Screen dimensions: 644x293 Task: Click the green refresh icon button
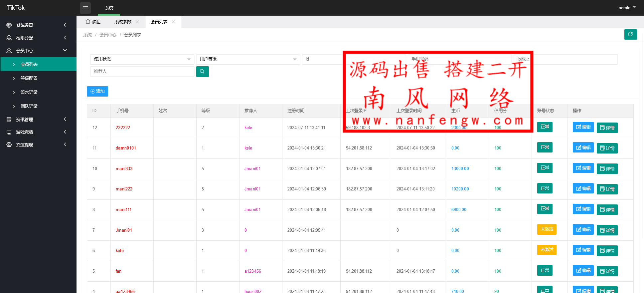pos(630,34)
